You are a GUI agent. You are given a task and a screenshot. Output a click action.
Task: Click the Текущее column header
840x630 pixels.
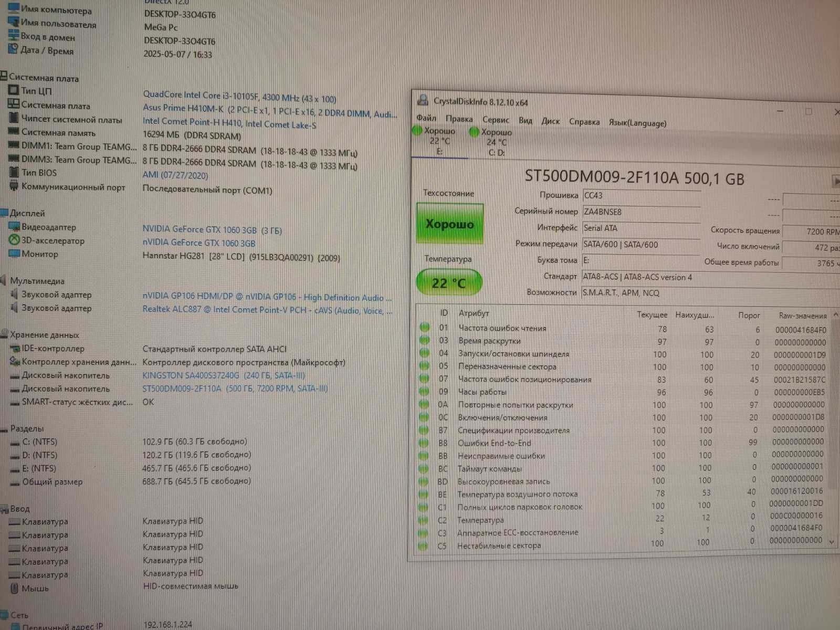tap(652, 314)
